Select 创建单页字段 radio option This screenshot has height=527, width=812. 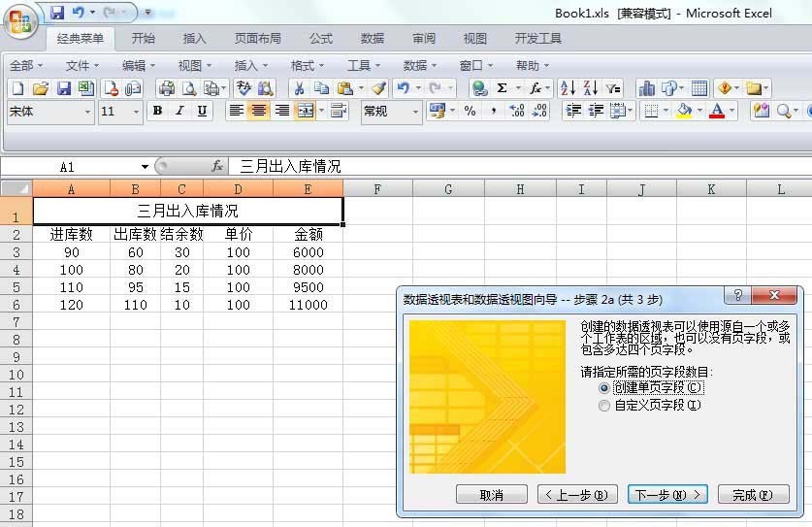[x=603, y=387]
